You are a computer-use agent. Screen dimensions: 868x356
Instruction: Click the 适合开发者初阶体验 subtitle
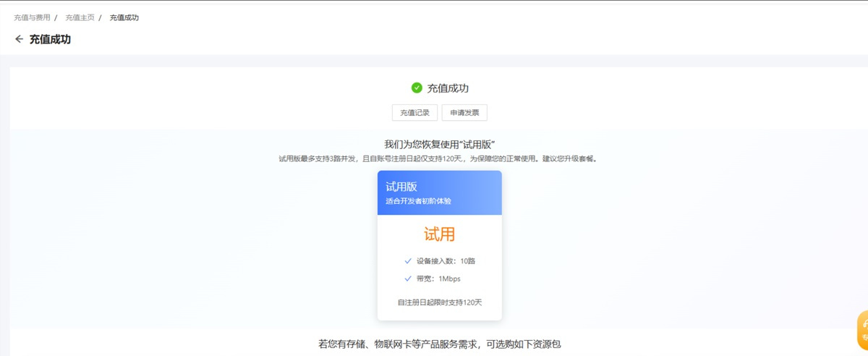(419, 200)
